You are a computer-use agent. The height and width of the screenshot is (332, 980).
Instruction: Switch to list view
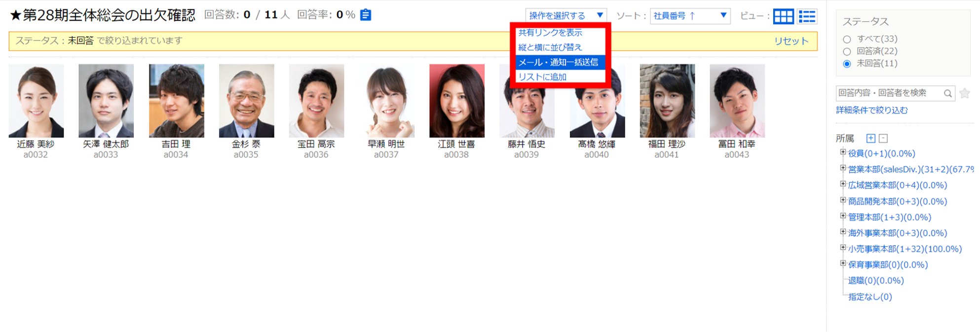(807, 16)
